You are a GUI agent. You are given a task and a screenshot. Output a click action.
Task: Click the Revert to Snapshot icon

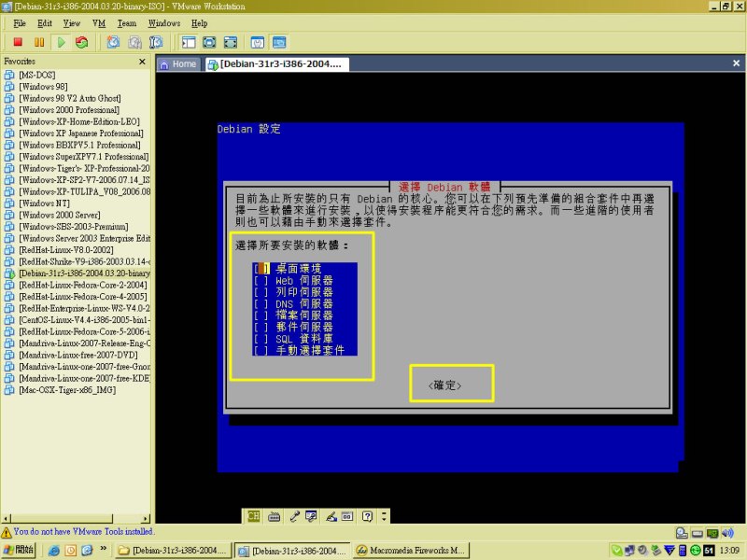134,42
